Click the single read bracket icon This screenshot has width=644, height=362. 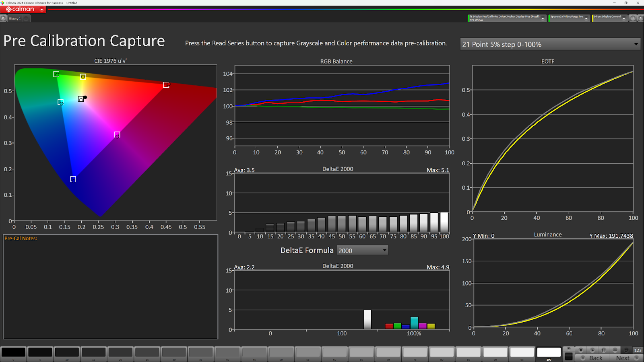pyautogui.click(x=603, y=350)
